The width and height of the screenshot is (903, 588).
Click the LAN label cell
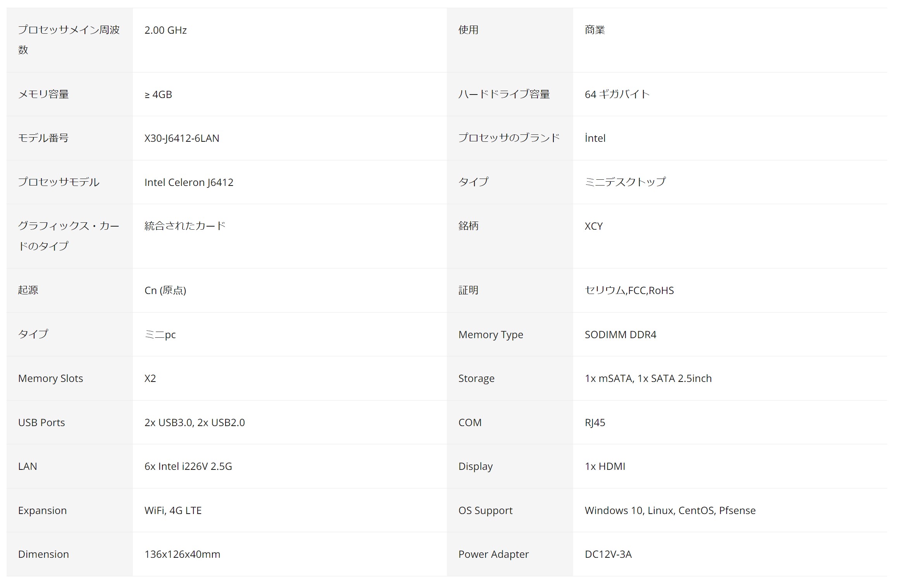[28, 466]
